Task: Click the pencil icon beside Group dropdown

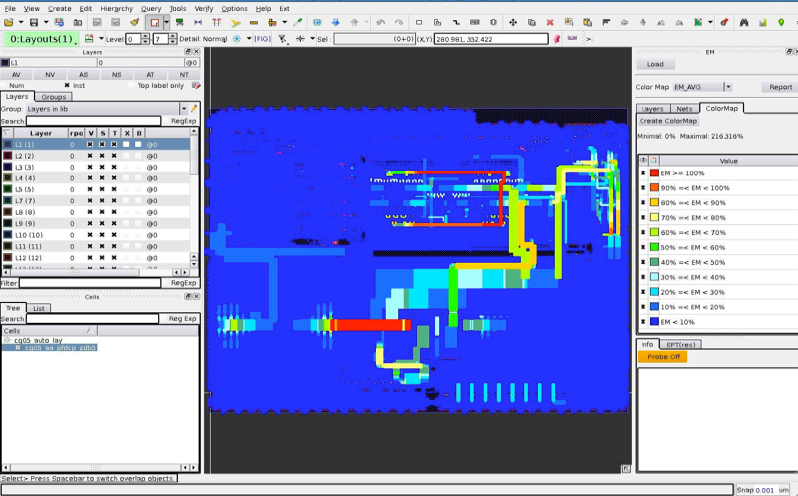Action: pos(195,109)
